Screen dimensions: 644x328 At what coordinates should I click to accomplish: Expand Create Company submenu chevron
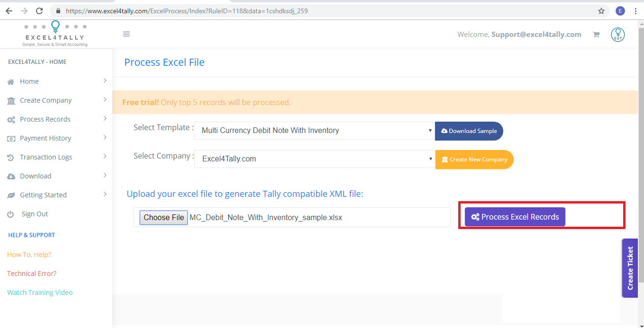point(105,100)
